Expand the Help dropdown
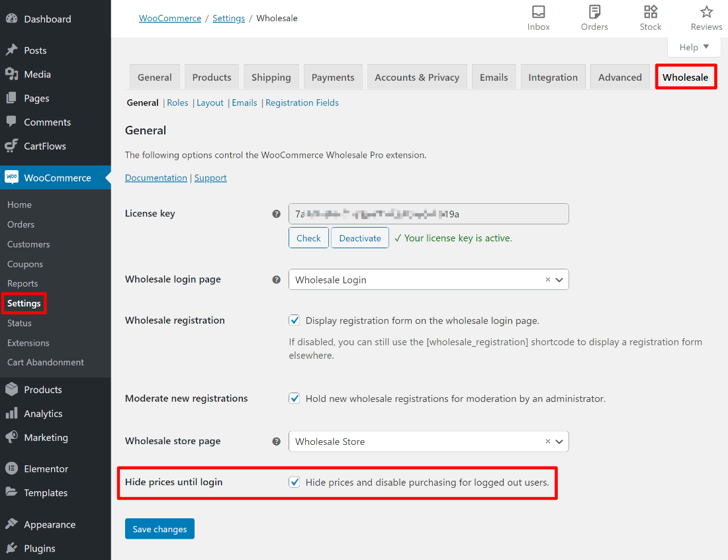The image size is (728, 560). (x=694, y=48)
